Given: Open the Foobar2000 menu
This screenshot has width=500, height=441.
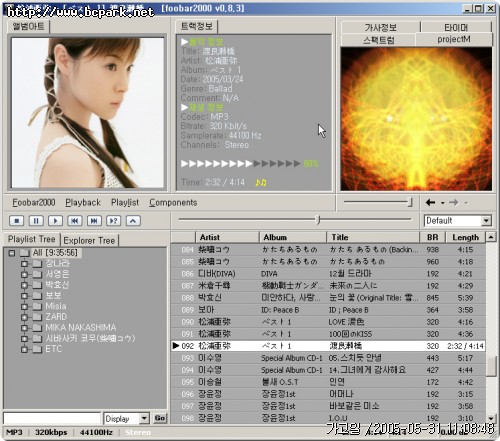Looking at the screenshot, I should pos(34,202).
